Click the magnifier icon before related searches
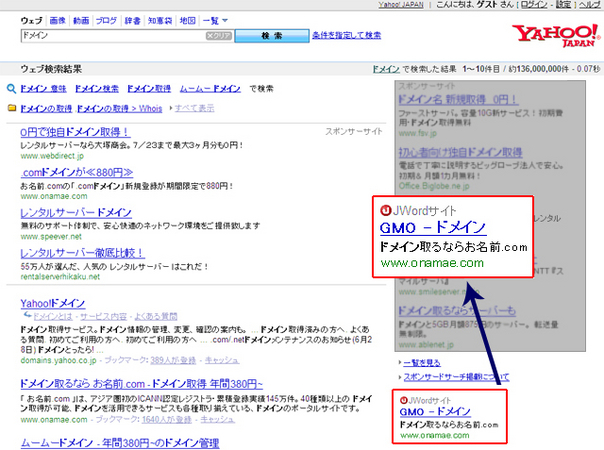The width and height of the screenshot is (604, 450). click(x=11, y=89)
